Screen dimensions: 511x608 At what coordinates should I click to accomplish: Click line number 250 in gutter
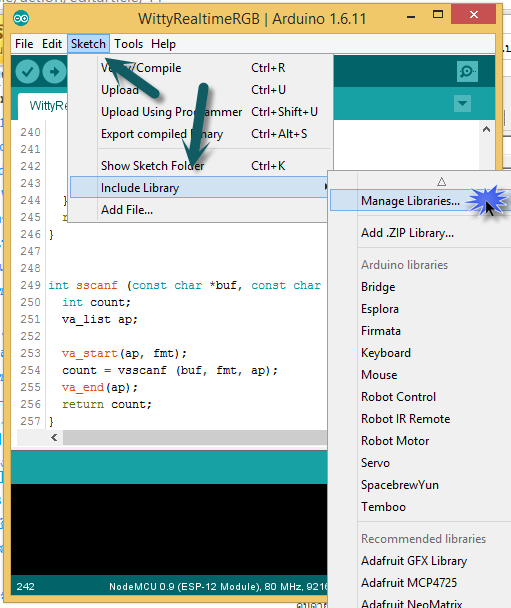tap(31, 302)
